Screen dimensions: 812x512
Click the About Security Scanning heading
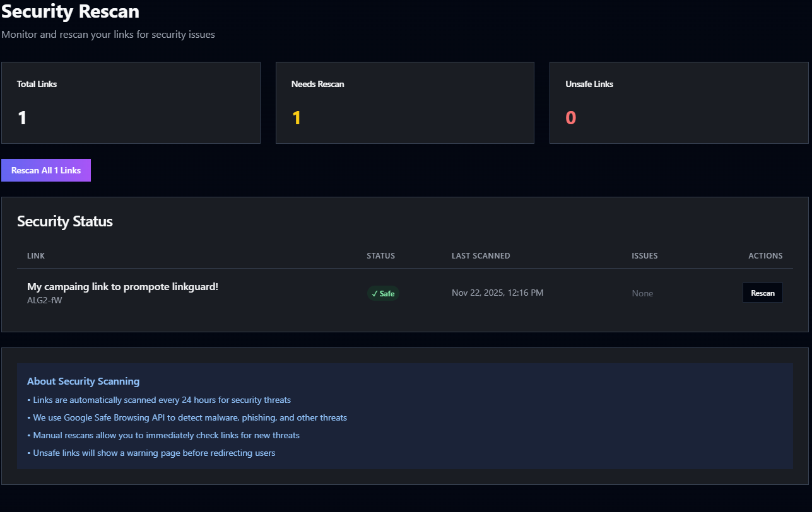tap(83, 381)
